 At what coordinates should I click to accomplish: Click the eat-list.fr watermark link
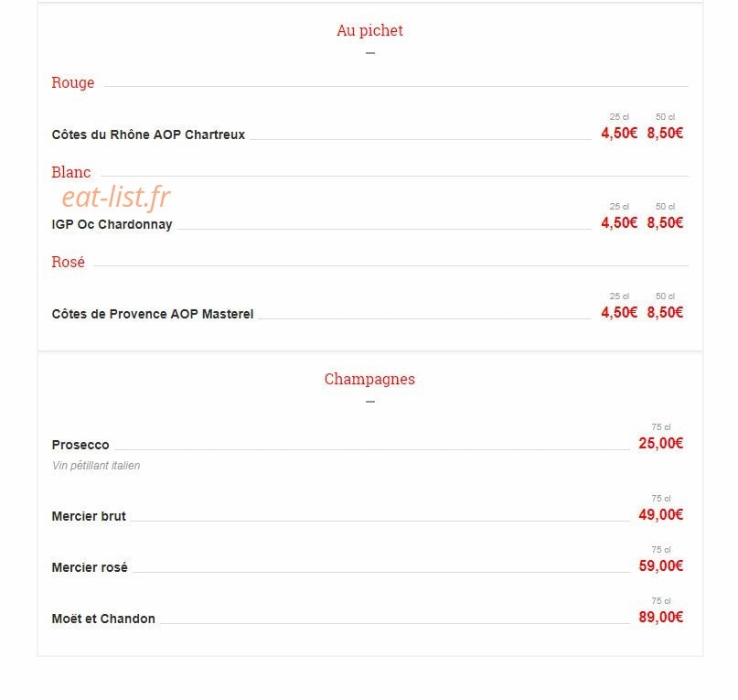click(x=116, y=197)
